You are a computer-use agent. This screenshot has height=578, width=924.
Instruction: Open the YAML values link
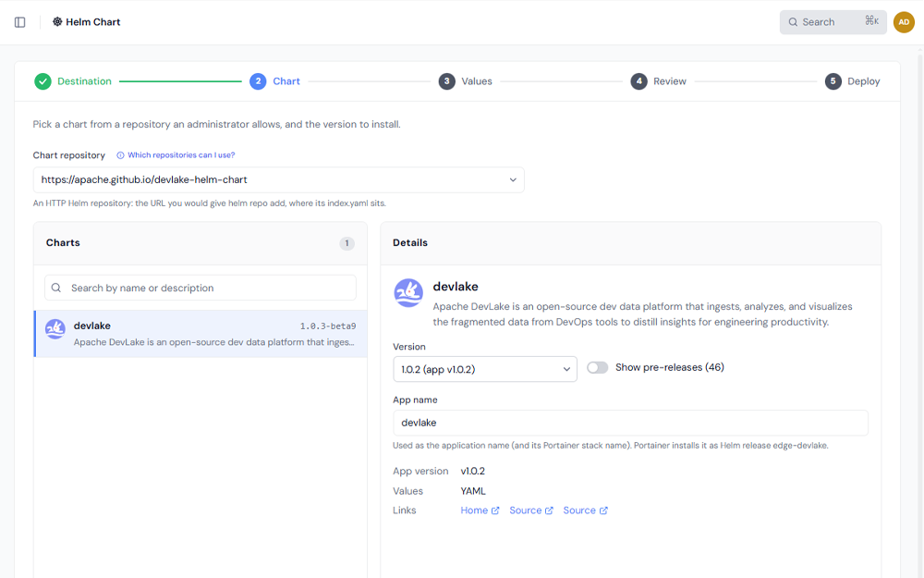point(473,491)
